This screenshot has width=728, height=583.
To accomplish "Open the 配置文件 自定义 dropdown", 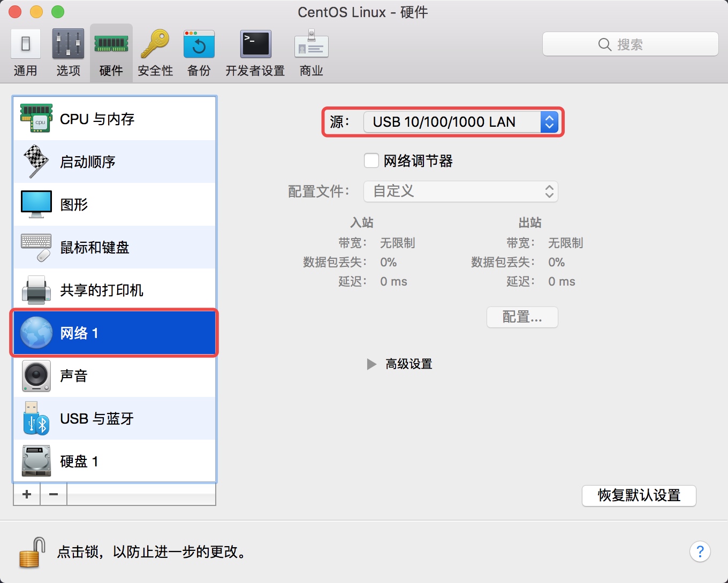I will [x=461, y=191].
